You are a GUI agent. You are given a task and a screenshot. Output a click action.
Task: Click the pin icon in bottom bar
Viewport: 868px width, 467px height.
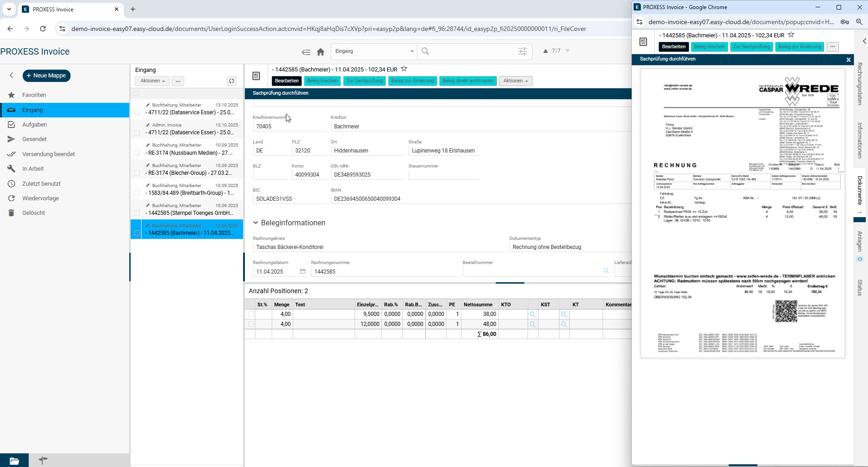(43, 460)
